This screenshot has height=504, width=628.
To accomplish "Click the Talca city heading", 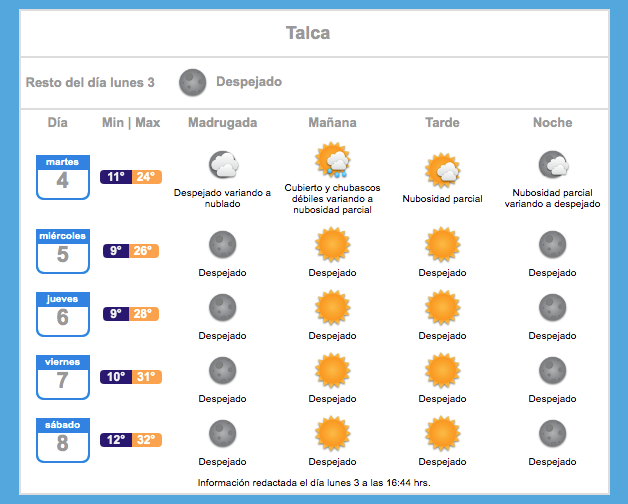I will [308, 33].
